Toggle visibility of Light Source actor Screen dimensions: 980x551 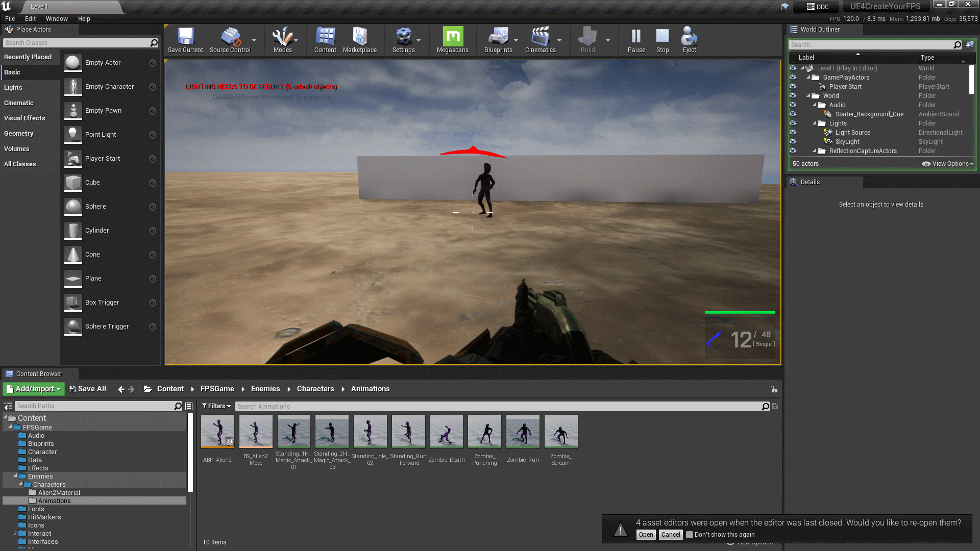tap(793, 133)
